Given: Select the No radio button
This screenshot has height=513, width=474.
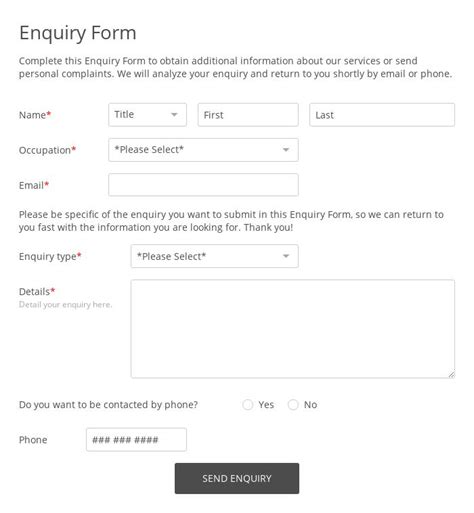Looking at the screenshot, I should 293,405.
